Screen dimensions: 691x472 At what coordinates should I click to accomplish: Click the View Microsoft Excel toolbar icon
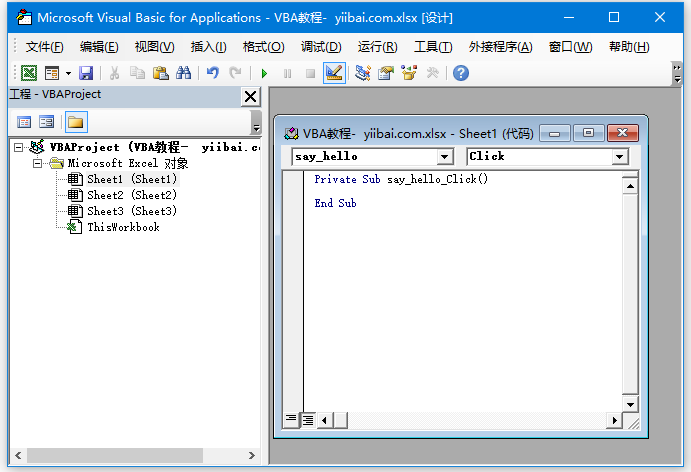click(29, 73)
